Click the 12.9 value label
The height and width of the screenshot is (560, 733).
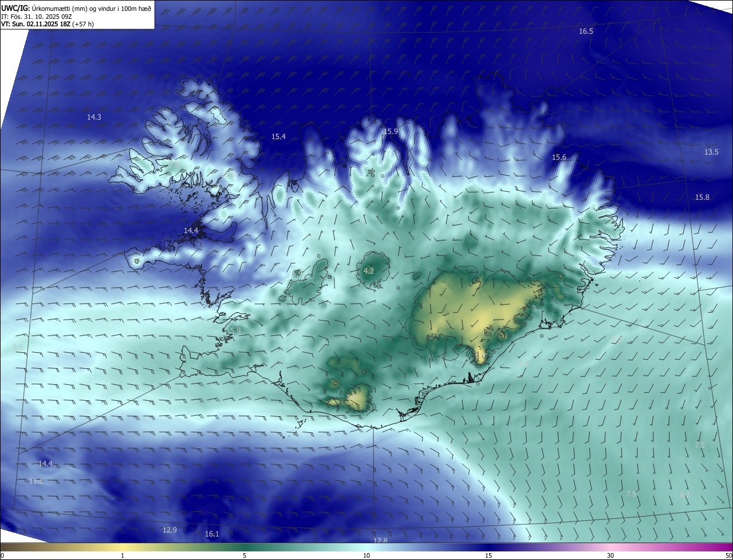[x=170, y=530]
